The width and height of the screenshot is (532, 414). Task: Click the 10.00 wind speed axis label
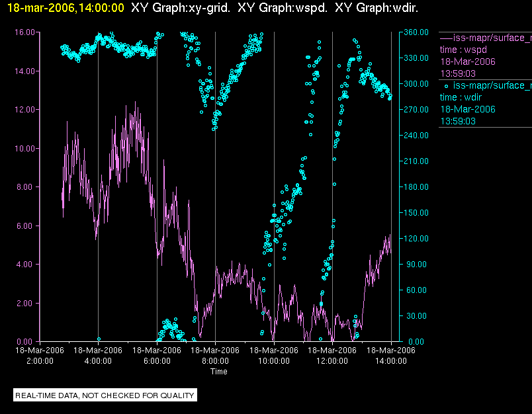point(24,149)
